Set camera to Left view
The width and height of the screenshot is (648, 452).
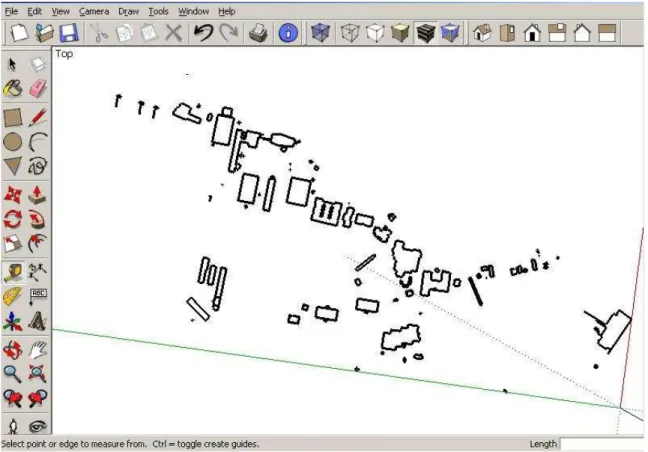[607, 33]
